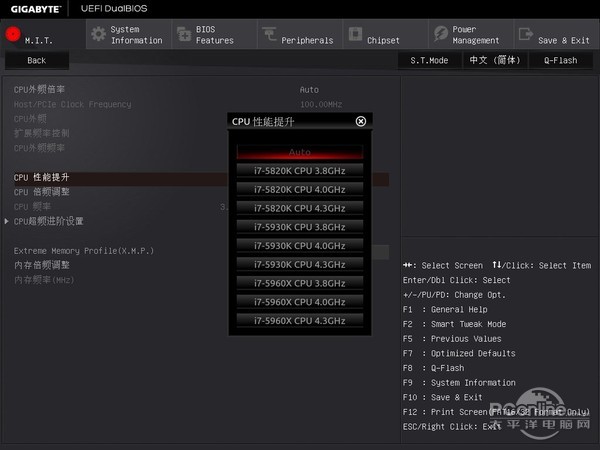This screenshot has width=600, height=450.
Task: Pick i7-5820K CPU 4.3GHz preset
Action: 300,208
